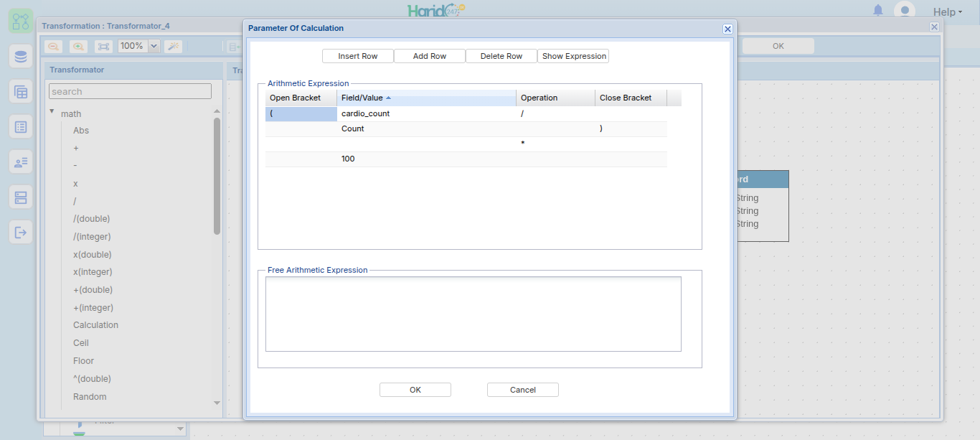Click the tree scrollbar down arrow
Image resolution: width=980 pixels, height=440 pixels.
(217, 403)
